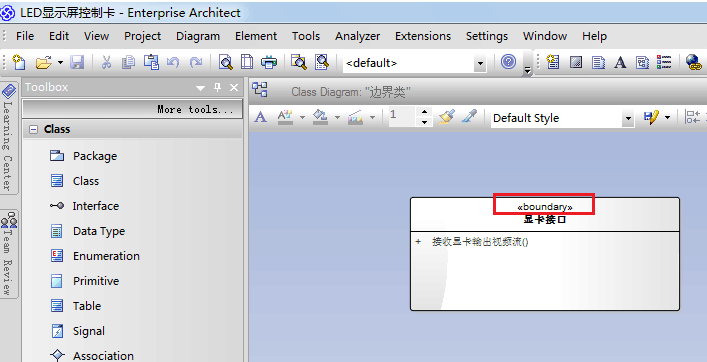Click the document notes icon in toolbar
Screen dimensions: 707x362
click(x=598, y=62)
